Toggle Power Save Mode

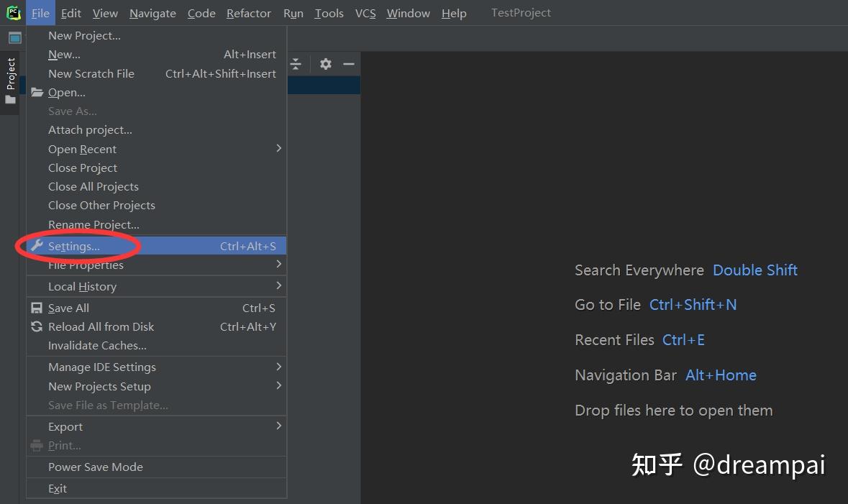click(x=96, y=467)
